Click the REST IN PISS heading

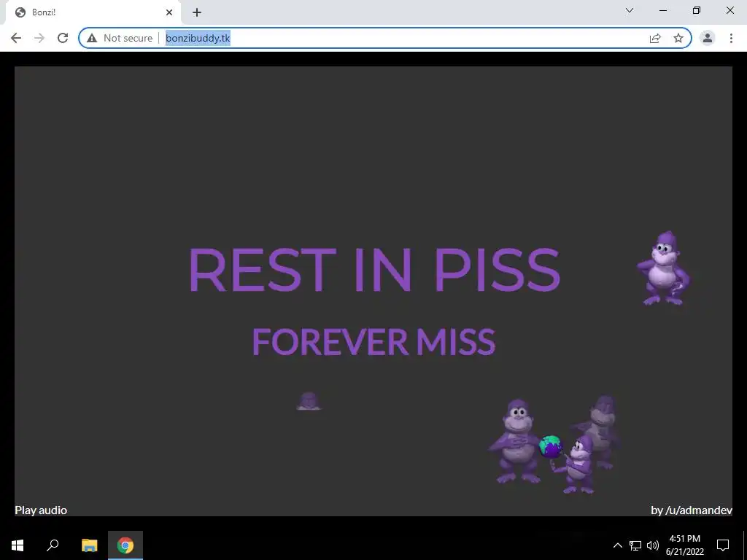pyautogui.click(x=374, y=270)
